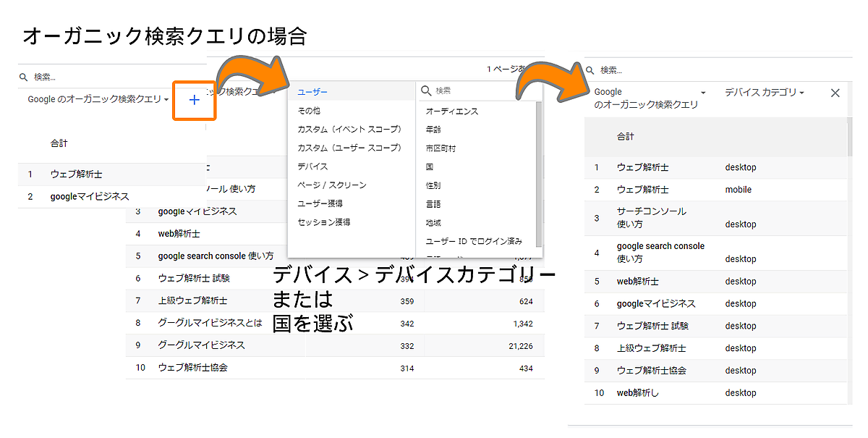
Task: Click the right table search magnifier icon
Action: [590, 70]
